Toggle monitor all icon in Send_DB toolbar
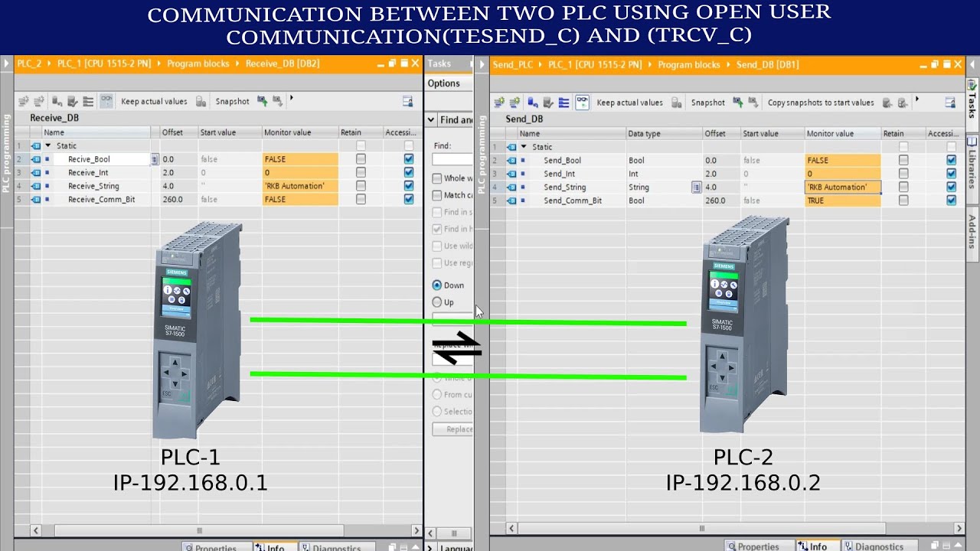 (x=582, y=103)
